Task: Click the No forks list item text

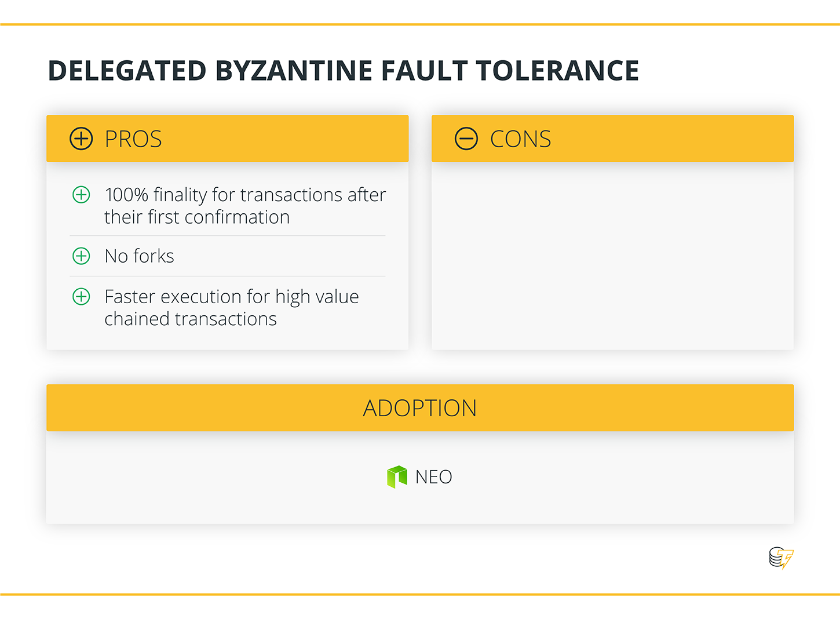Action: click(139, 256)
